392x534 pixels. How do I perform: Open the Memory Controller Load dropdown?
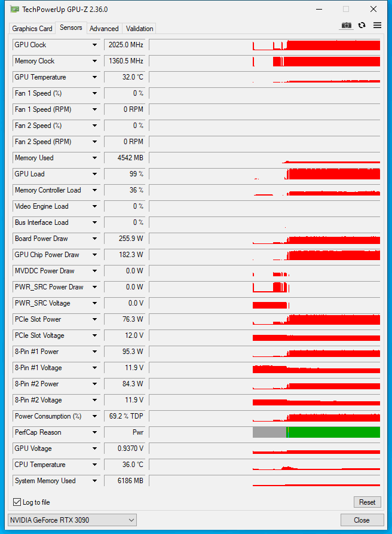(94, 190)
